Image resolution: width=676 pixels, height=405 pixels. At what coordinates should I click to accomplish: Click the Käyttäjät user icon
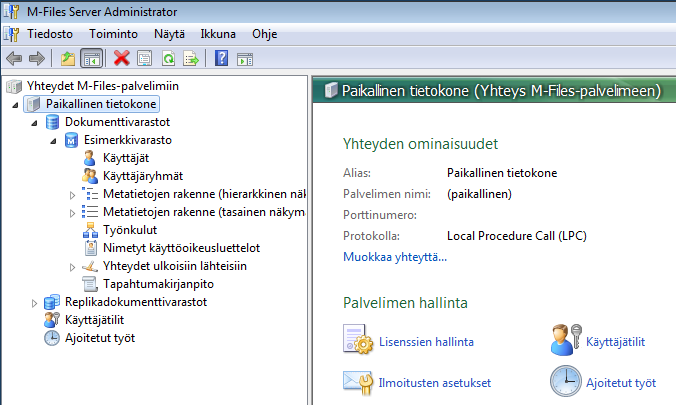90,158
